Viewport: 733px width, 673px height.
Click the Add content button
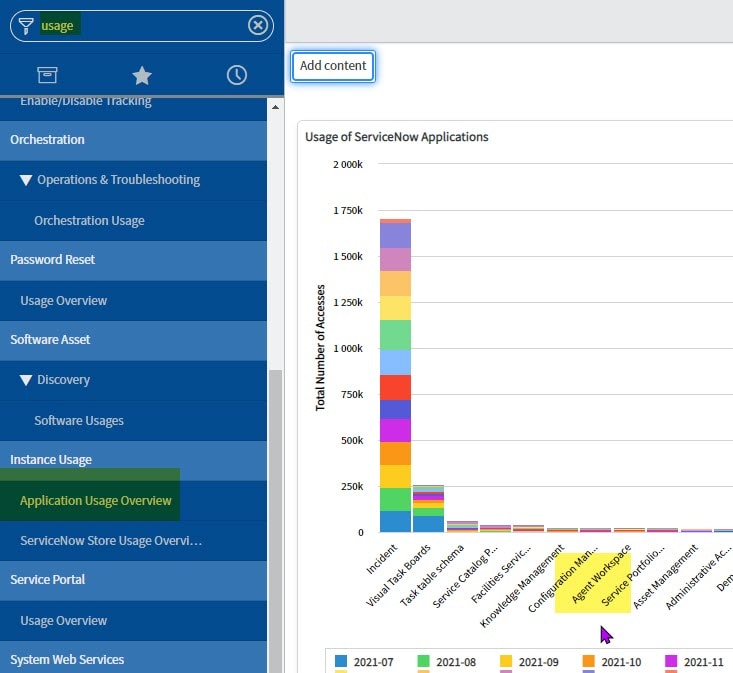tap(333, 66)
